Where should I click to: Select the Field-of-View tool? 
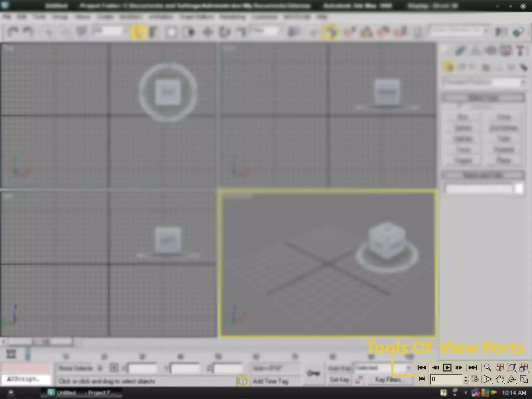(487, 379)
